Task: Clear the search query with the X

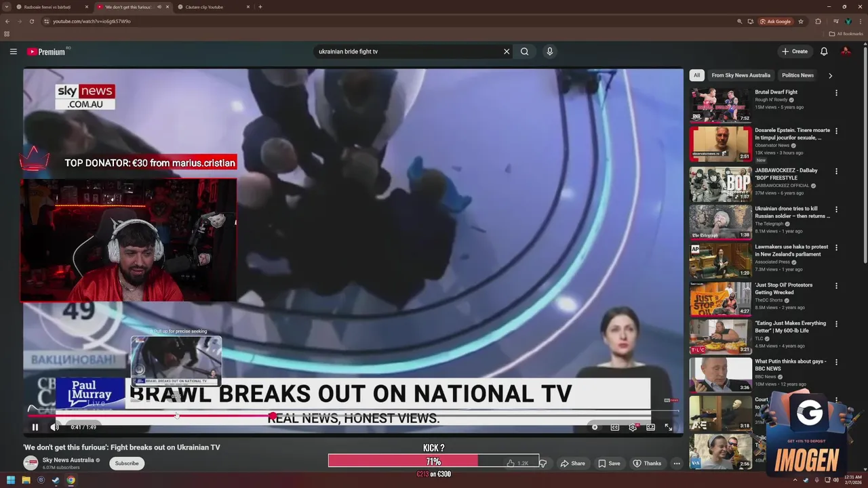Action: [x=506, y=52]
